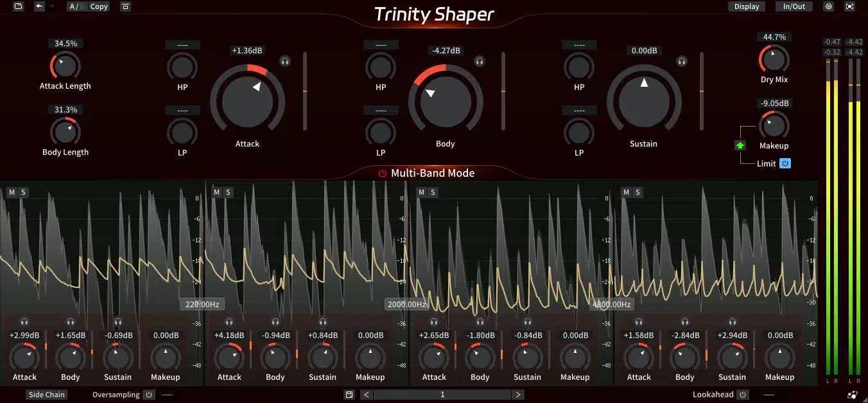Viewport: 868px width, 403px height.
Task: Click headphone above +2.99dB Attack
Action: (24, 321)
